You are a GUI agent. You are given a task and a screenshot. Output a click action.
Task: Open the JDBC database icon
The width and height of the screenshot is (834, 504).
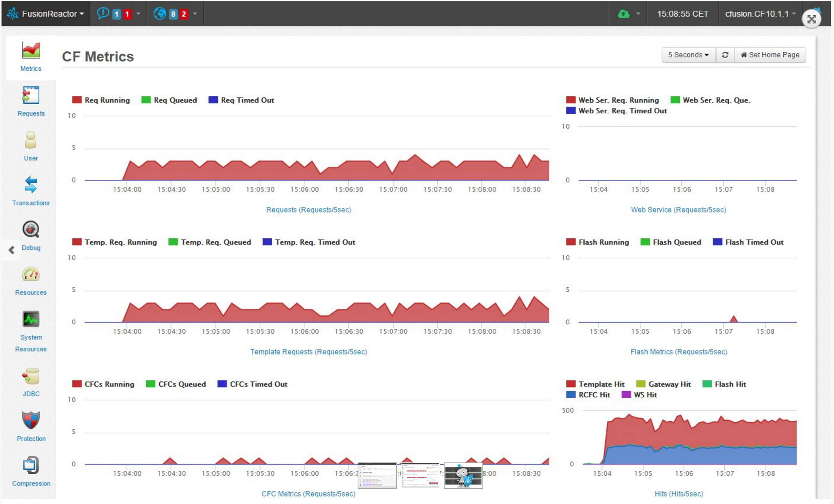[x=31, y=376]
